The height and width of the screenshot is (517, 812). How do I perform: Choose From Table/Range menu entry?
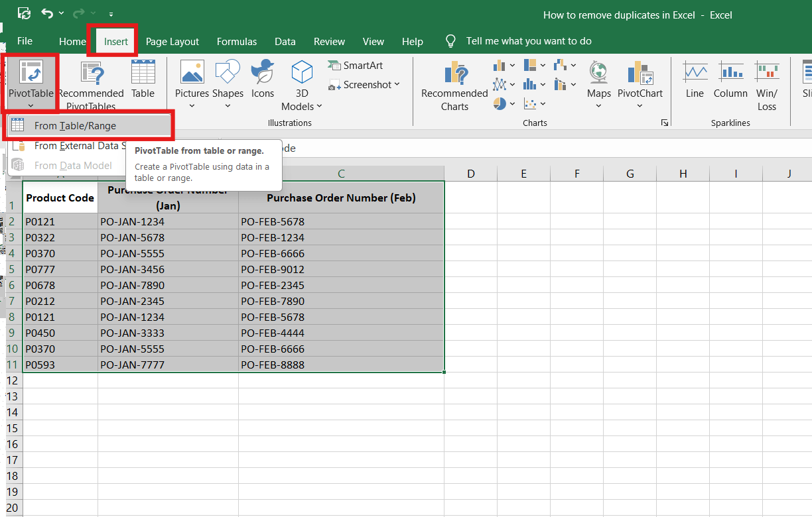coord(88,126)
